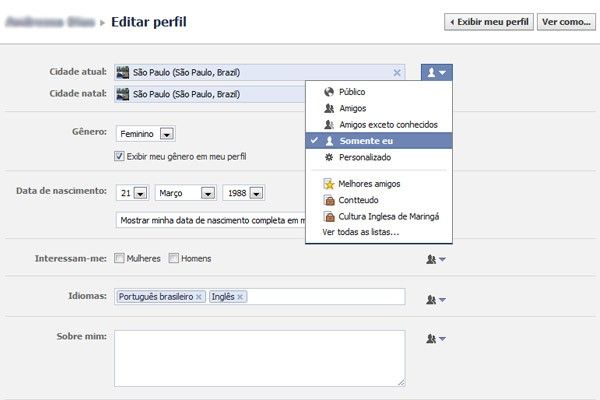
Task: Click globe icon next to Público
Action: coord(329,92)
